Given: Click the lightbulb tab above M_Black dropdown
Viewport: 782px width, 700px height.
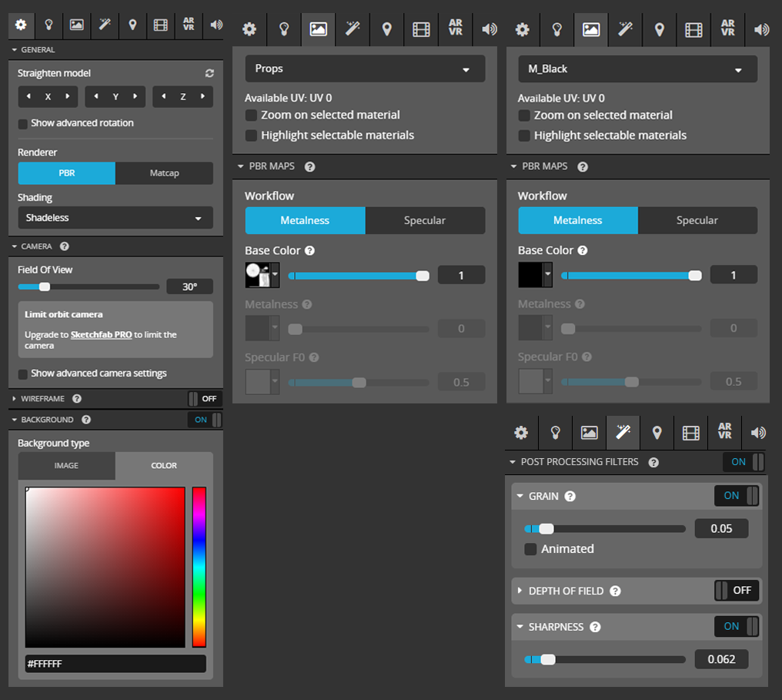Looking at the screenshot, I should pyautogui.click(x=556, y=29).
